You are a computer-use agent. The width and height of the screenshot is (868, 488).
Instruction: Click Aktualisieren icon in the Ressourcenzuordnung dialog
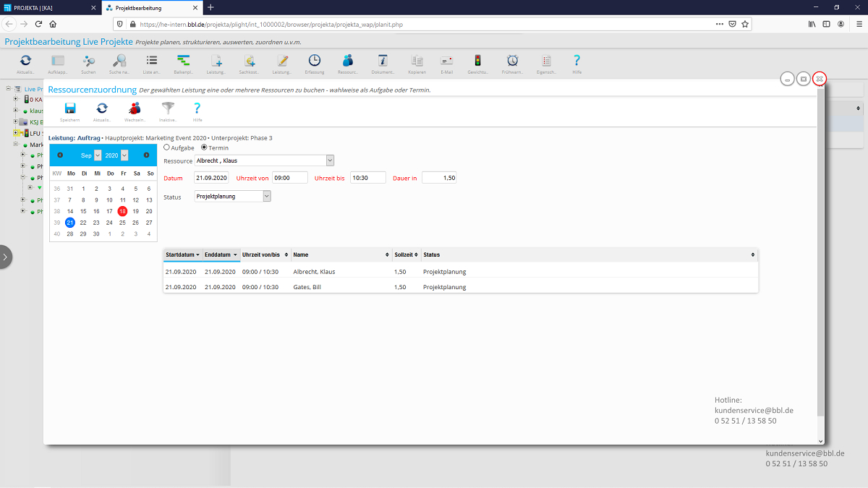point(102,108)
